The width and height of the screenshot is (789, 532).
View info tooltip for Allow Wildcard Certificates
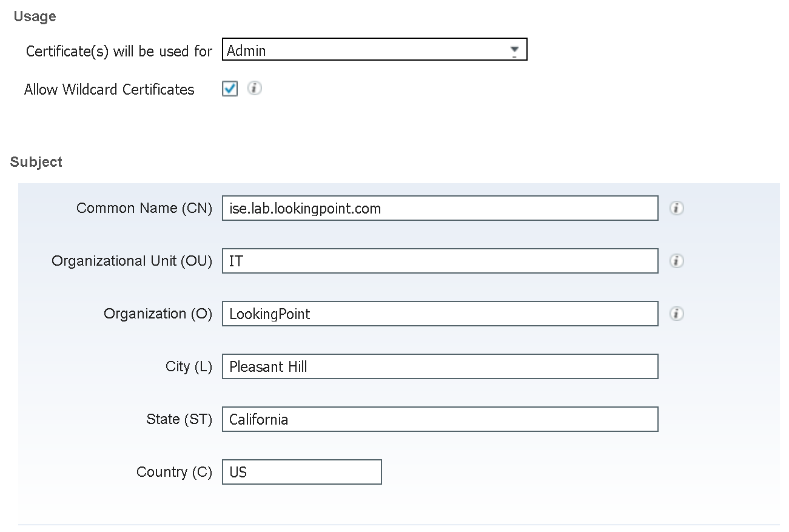point(254,89)
